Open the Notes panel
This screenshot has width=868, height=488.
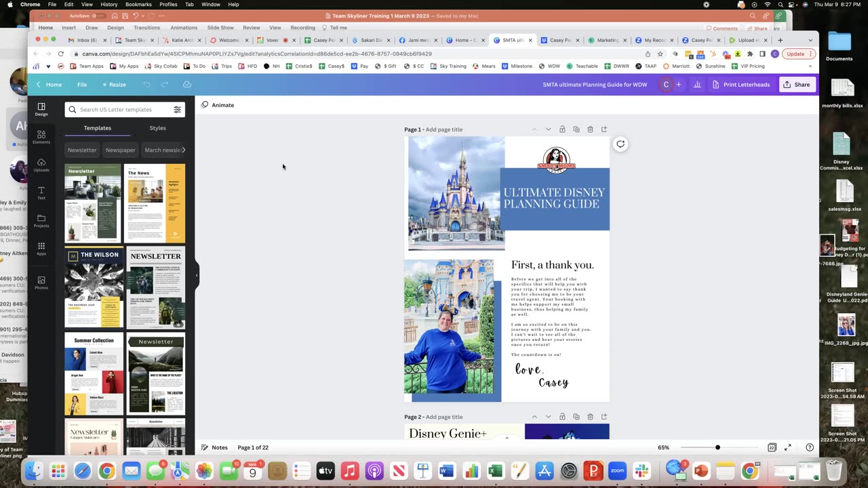[214, 447]
